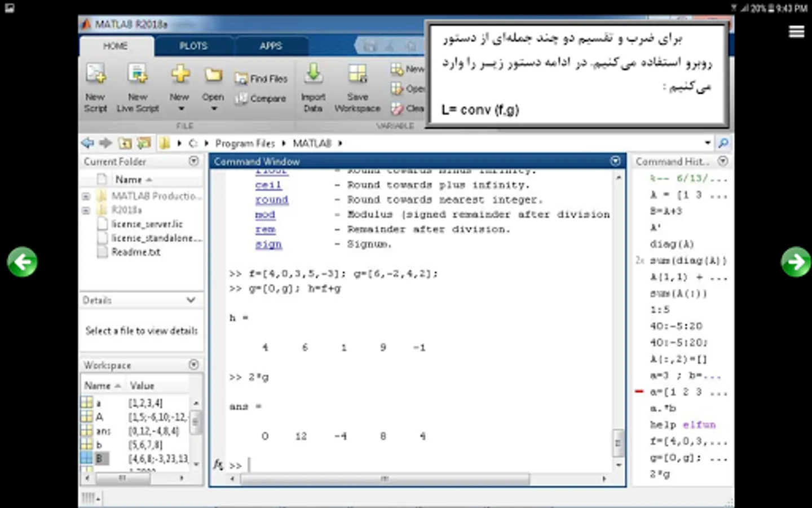Open the Command History actions menu
Screen dimensions: 812x508
coord(722,161)
